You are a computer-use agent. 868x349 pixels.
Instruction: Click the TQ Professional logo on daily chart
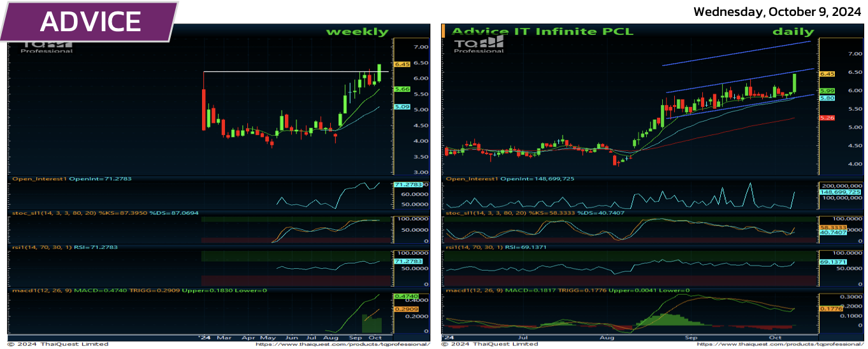[479, 43]
